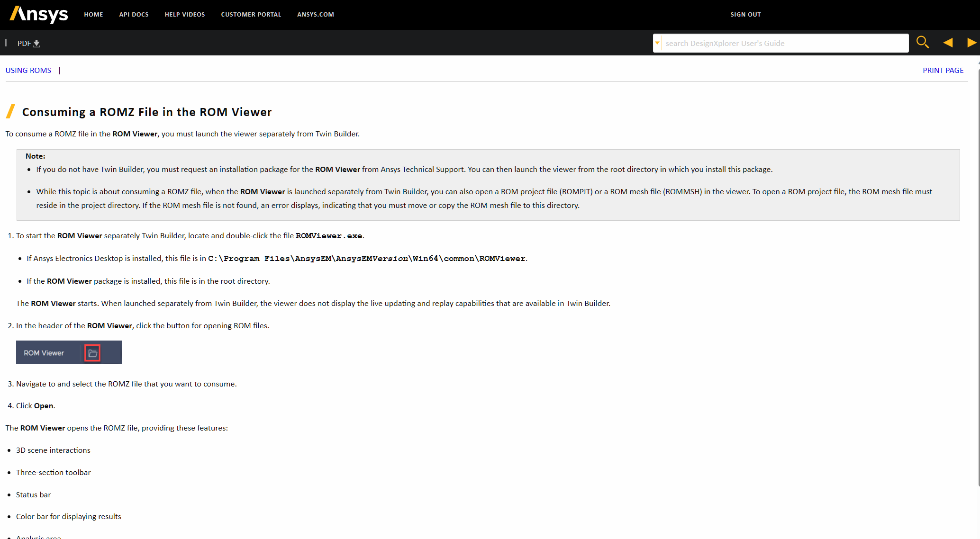The width and height of the screenshot is (980, 539).
Task: Click the magnifier search icon
Action: (x=922, y=43)
